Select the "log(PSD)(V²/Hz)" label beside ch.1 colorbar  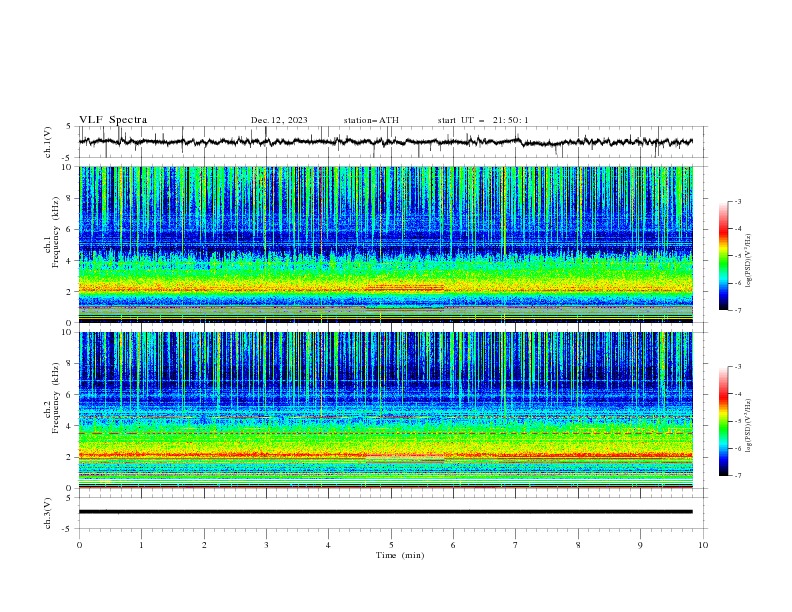tap(749, 261)
